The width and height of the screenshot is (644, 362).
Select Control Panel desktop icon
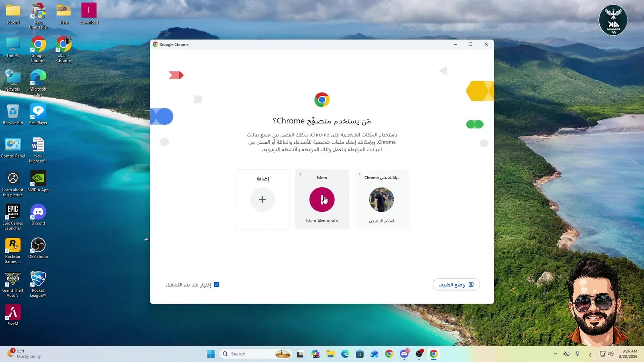coord(13,148)
